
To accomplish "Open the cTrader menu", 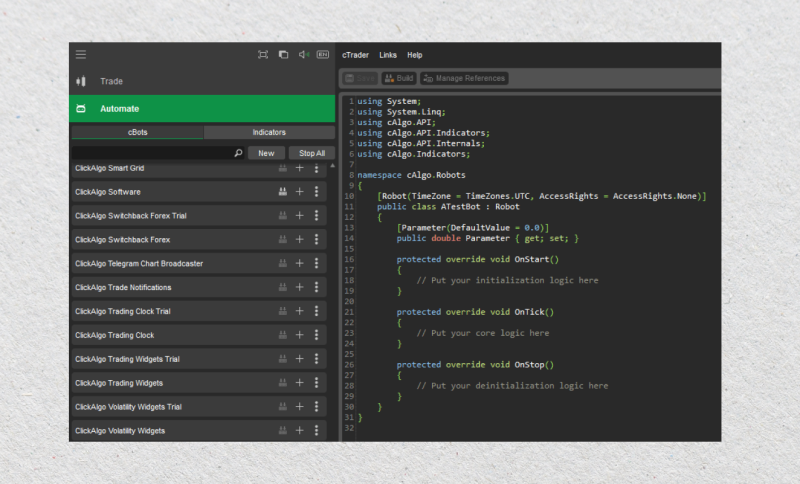I will tap(355, 55).
